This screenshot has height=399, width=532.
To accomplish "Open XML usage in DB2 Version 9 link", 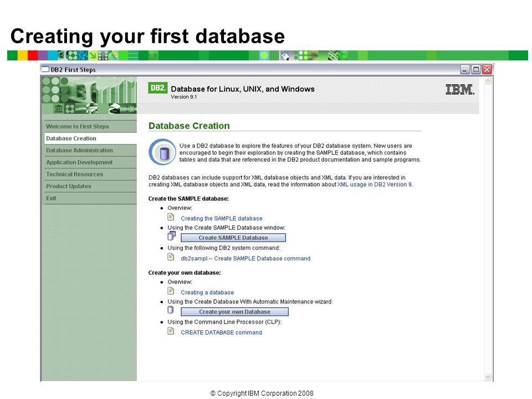I will click(x=375, y=185).
